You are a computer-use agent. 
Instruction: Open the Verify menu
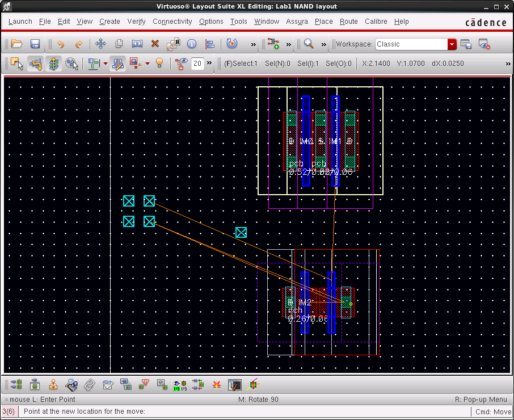pos(136,22)
